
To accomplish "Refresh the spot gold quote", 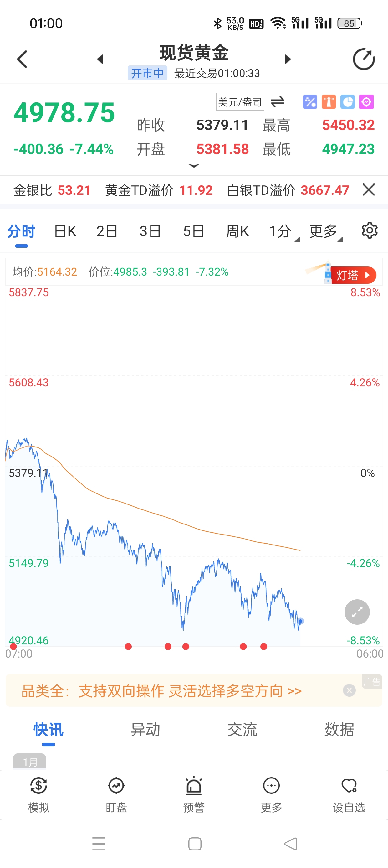I will coord(363,59).
